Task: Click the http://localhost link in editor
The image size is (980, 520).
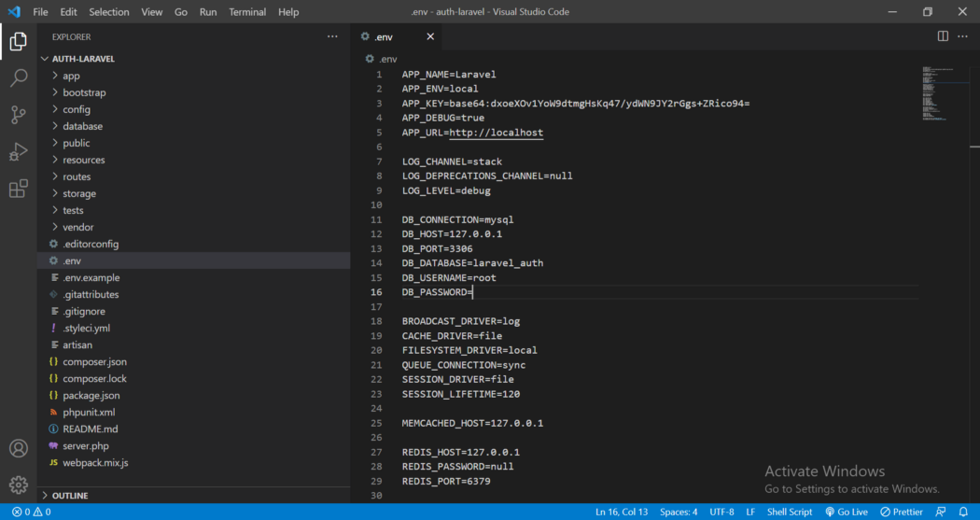Action: 497,133
